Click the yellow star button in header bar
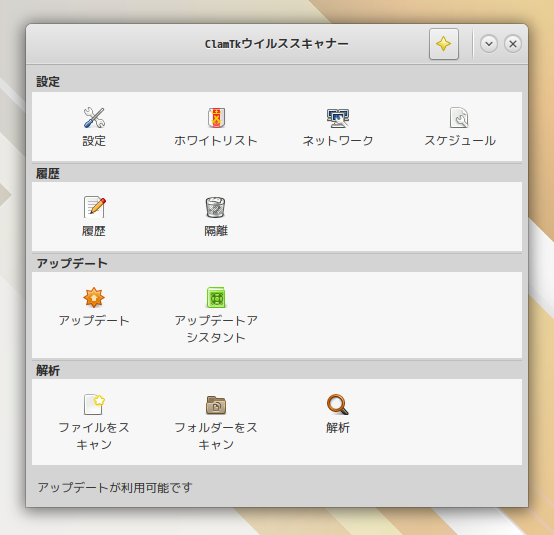Image resolution: width=554 pixels, height=535 pixels. pyautogui.click(x=444, y=44)
